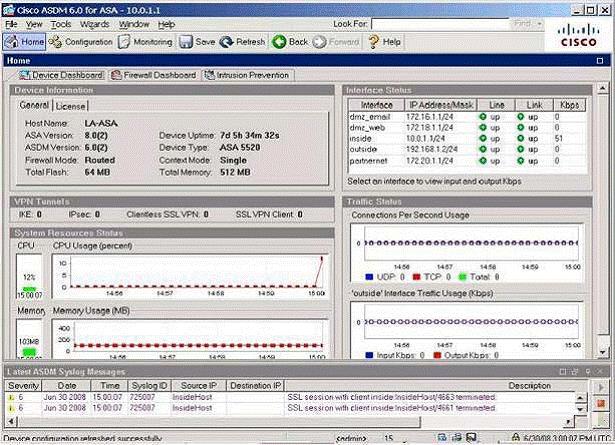The image size is (615, 445).
Task: Open the Wizards menu
Action: (95, 24)
